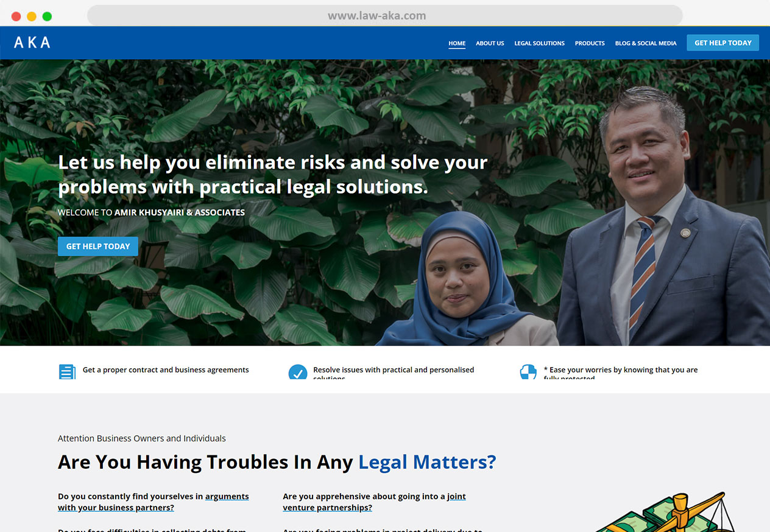Click the 'Legal Matters?' blue heading text
Screen dimensions: 770x532
[427, 462]
